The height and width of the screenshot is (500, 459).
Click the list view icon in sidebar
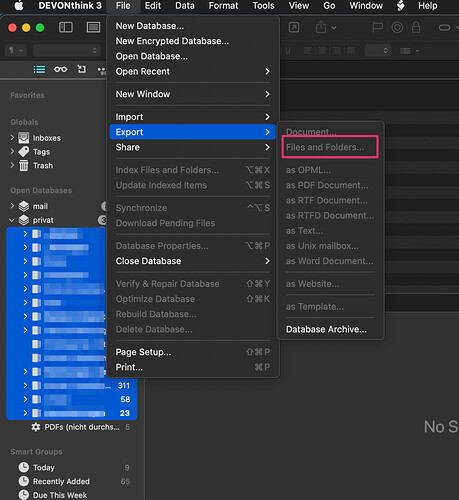(x=39, y=69)
